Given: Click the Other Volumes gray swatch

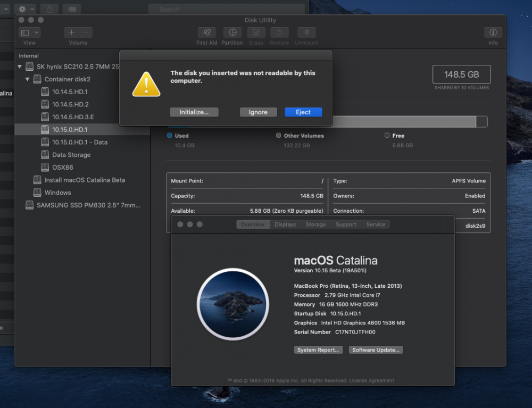Looking at the screenshot, I should point(279,135).
